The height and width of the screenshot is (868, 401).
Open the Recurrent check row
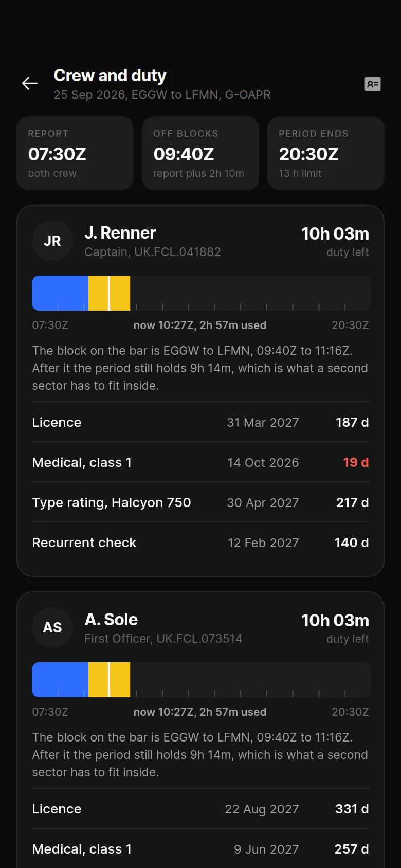[x=200, y=542]
